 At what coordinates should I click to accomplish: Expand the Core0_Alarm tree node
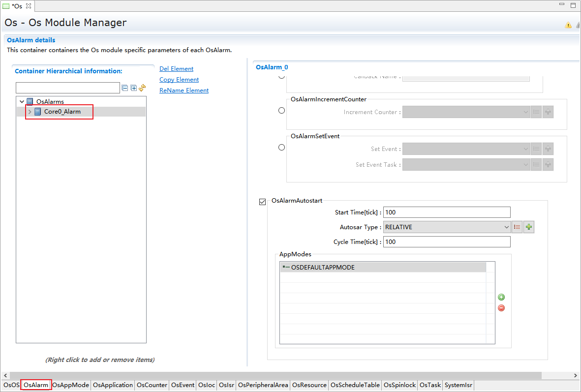click(x=30, y=112)
